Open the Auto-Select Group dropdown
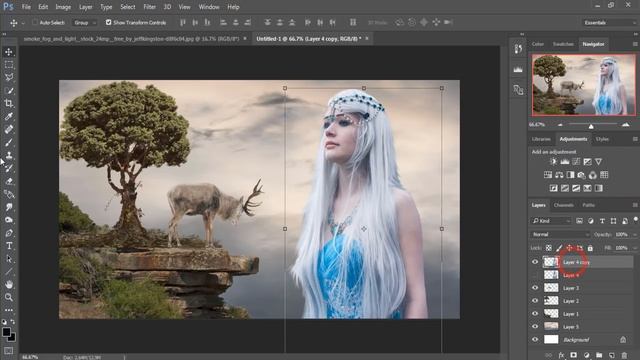 84,22
